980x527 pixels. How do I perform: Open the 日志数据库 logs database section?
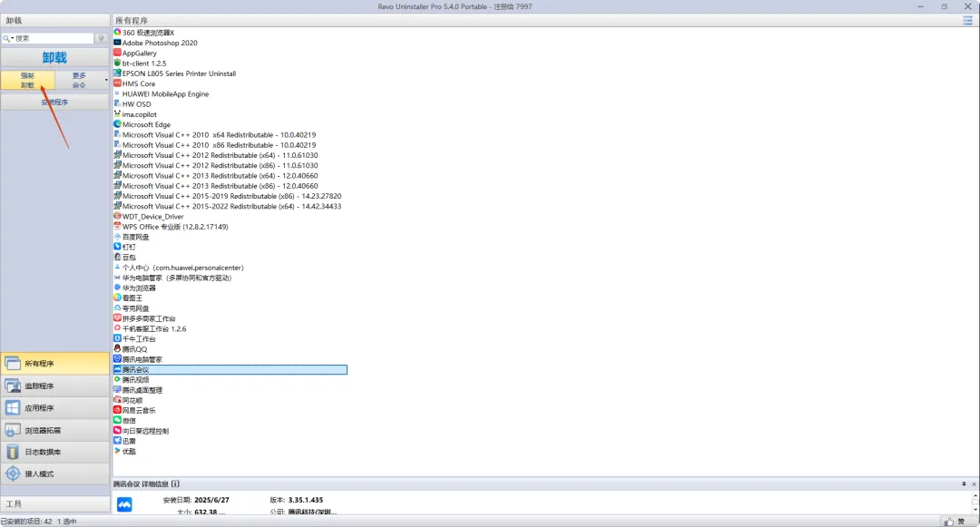(55, 452)
